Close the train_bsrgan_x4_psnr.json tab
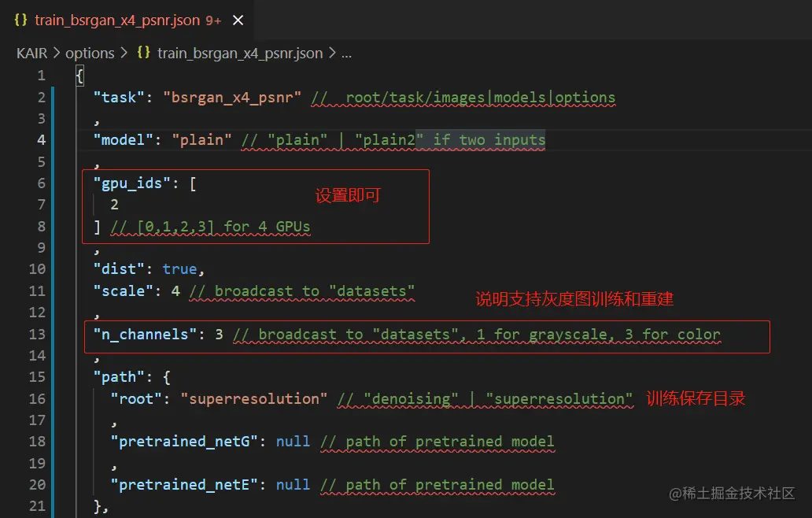The width and height of the screenshot is (812, 518). (x=238, y=20)
